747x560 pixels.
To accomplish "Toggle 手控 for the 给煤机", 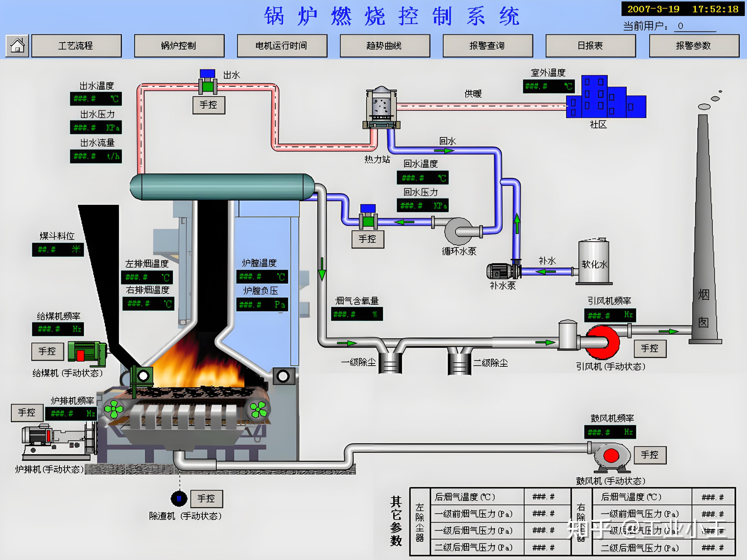I will click(x=48, y=351).
